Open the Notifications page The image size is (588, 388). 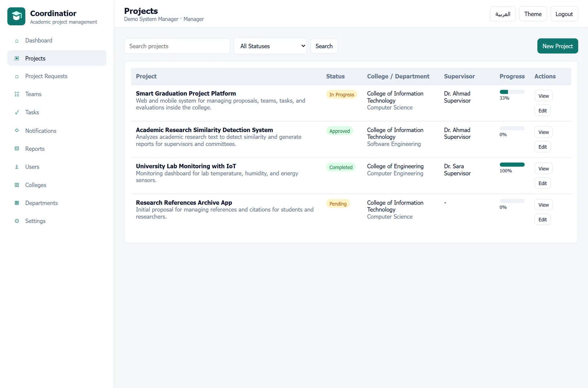point(57,131)
